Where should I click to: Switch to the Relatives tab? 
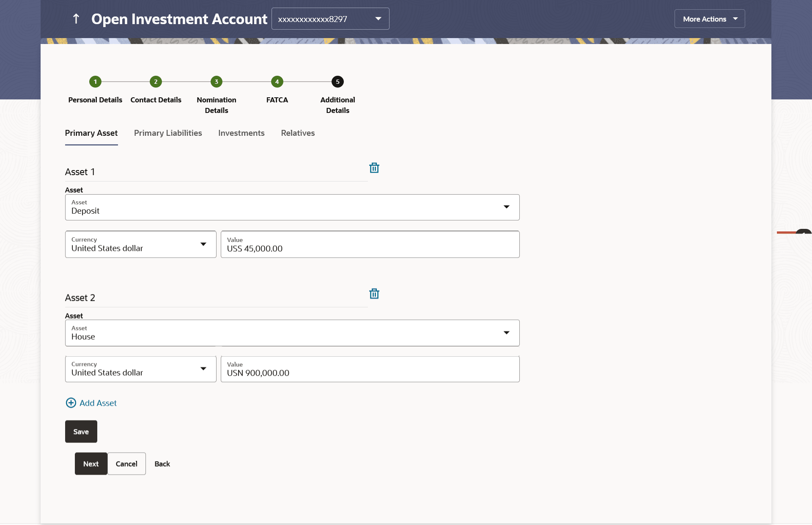click(x=298, y=133)
